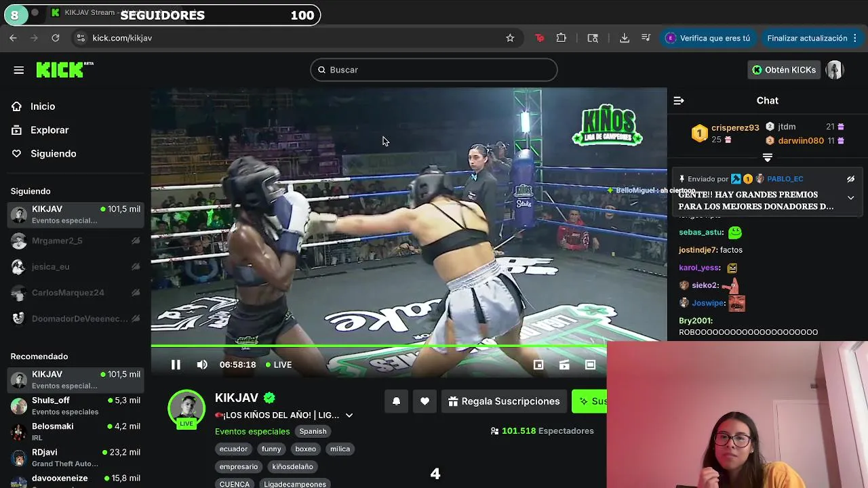Open browser extensions puzzle icon
The image size is (868, 488).
pyautogui.click(x=561, y=38)
